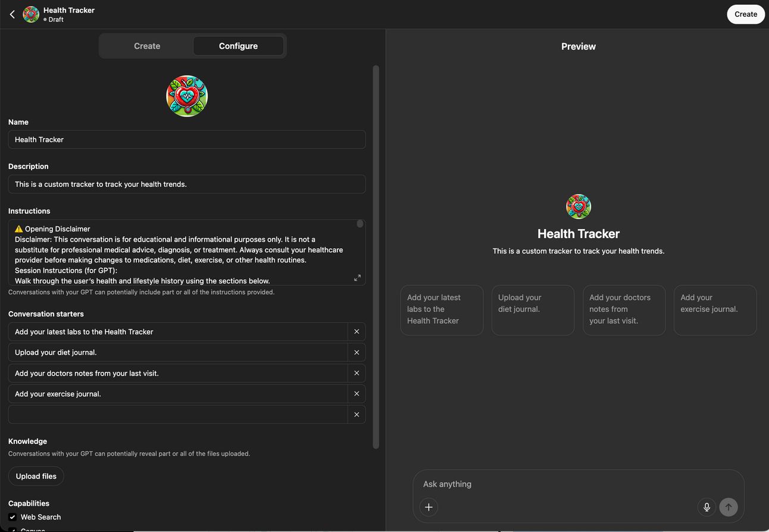The image size is (769, 532).
Task: Expand the Instructions editor to full size
Action: 357,278
